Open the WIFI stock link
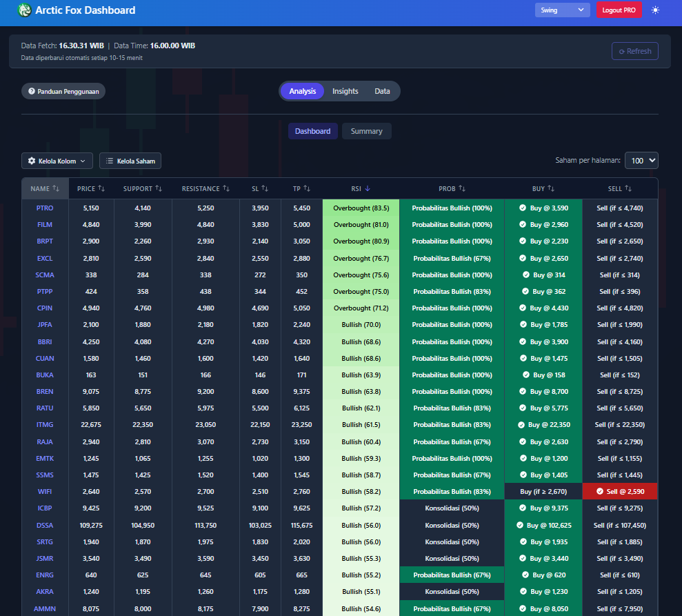The width and height of the screenshot is (682, 616). 45,492
